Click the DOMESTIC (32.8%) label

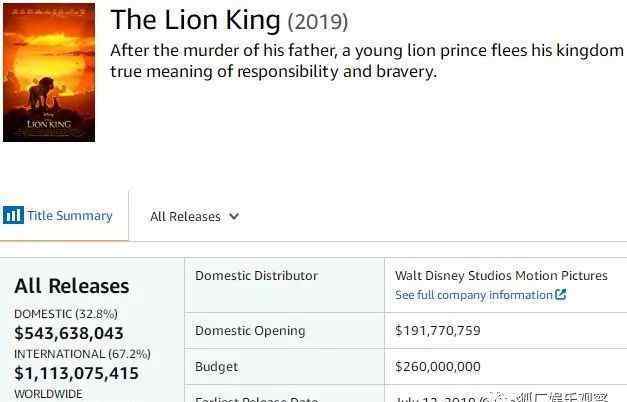tap(66, 314)
